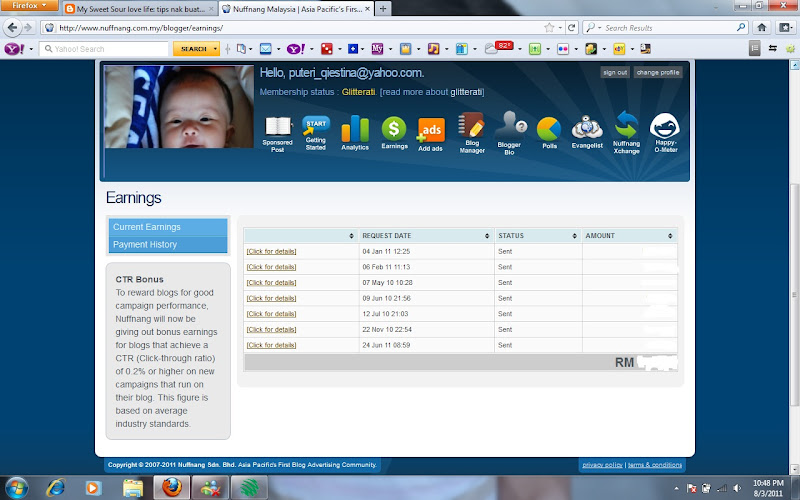Open the weather toolbar icon showing 82°
The image size is (800, 500).
pos(498,48)
